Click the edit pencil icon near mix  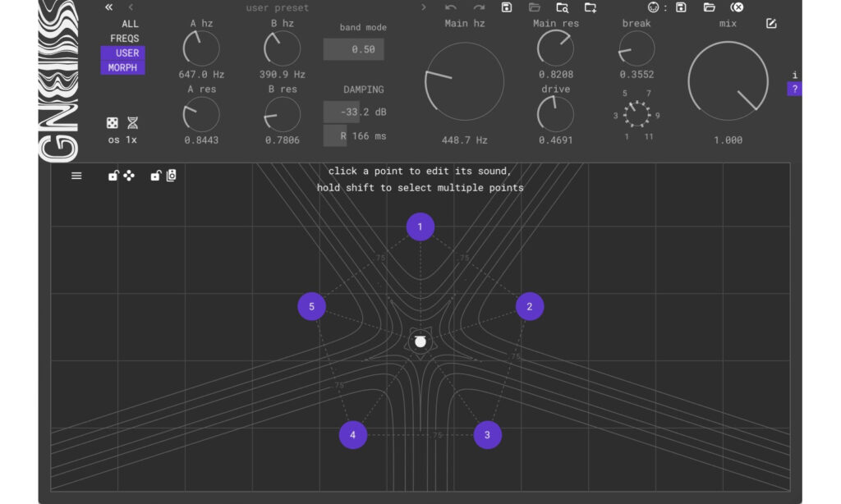click(771, 23)
